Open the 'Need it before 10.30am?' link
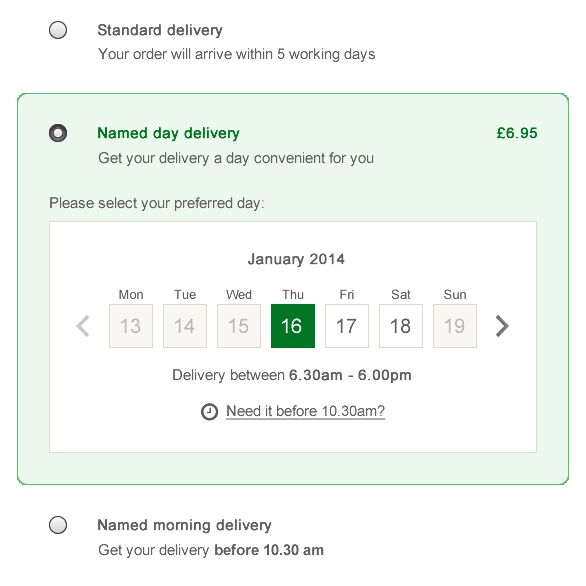The image size is (586, 586). (x=305, y=411)
